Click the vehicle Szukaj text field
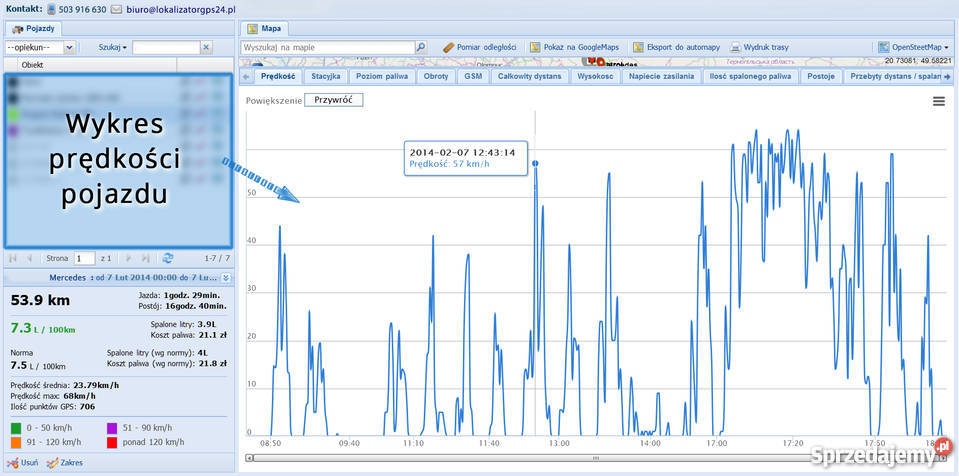This screenshot has width=959, height=476. [166, 47]
